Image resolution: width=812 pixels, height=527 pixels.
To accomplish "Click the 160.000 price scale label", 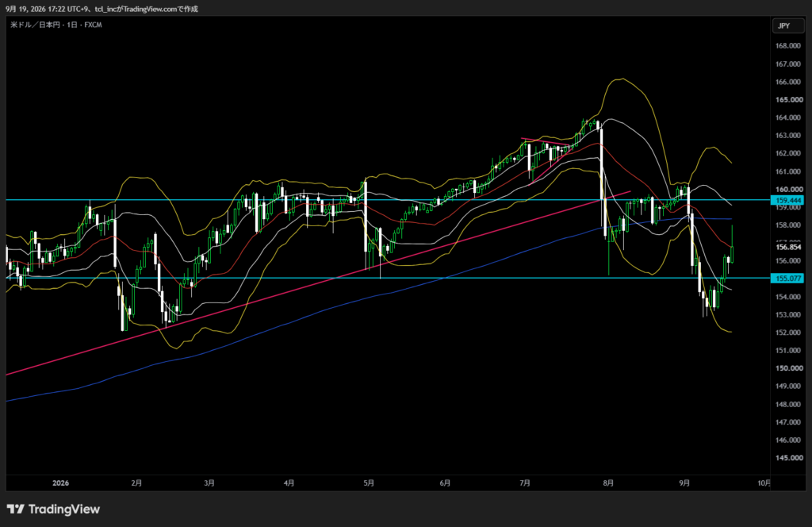I will tap(787, 189).
